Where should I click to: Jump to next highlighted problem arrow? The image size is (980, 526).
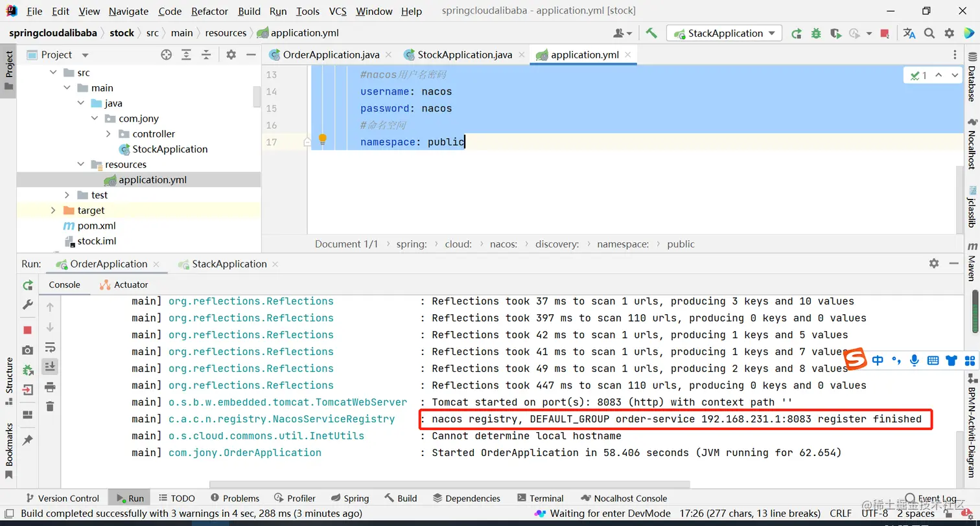click(x=955, y=76)
